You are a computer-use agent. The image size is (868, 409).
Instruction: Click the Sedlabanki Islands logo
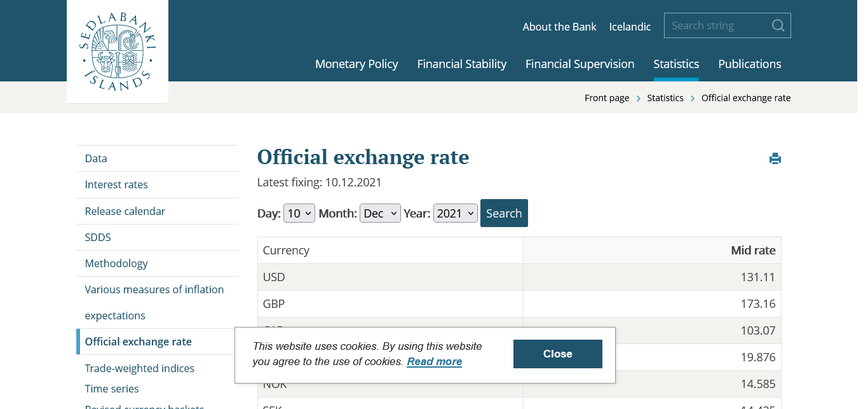tap(118, 51)
